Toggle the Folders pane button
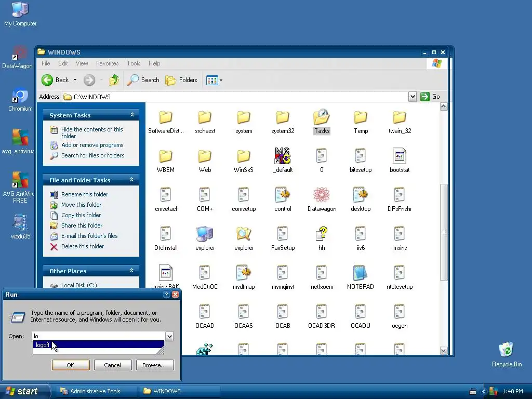The width and height of the screenshot is (532, 399). tap(181, 80)
